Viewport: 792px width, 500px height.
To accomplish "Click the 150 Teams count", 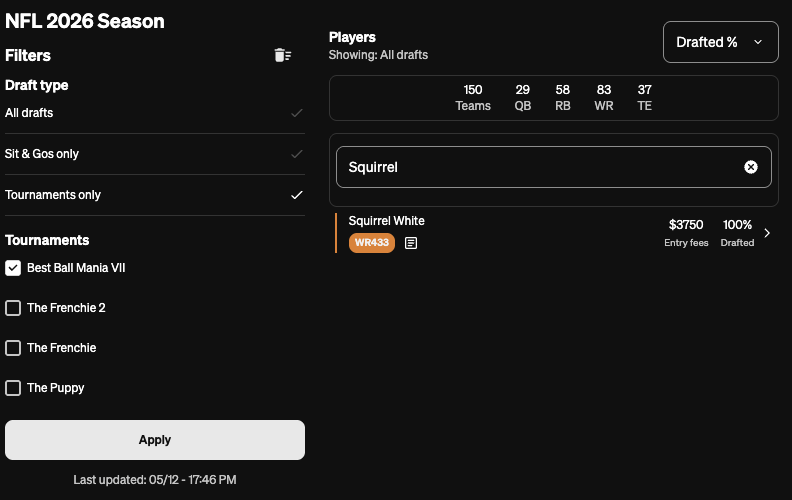I will (473, 97).
